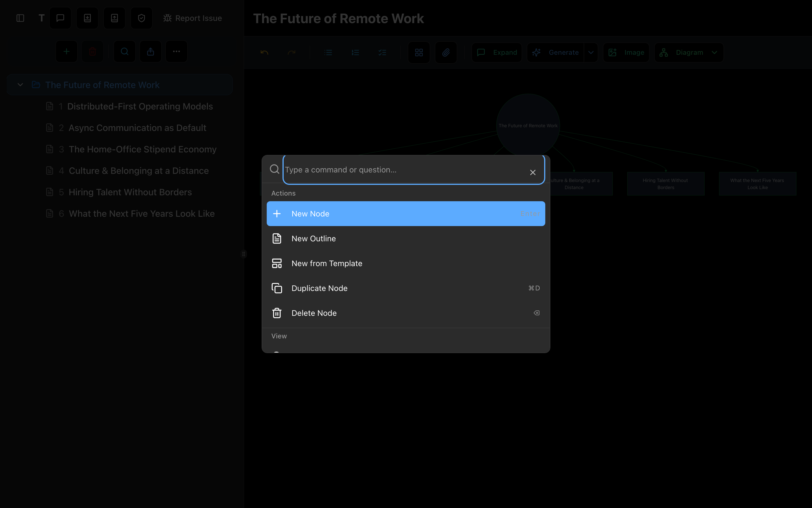Open the Generate dropdown arrow
This screenshot has width=812, height=508.
point(591,52)
